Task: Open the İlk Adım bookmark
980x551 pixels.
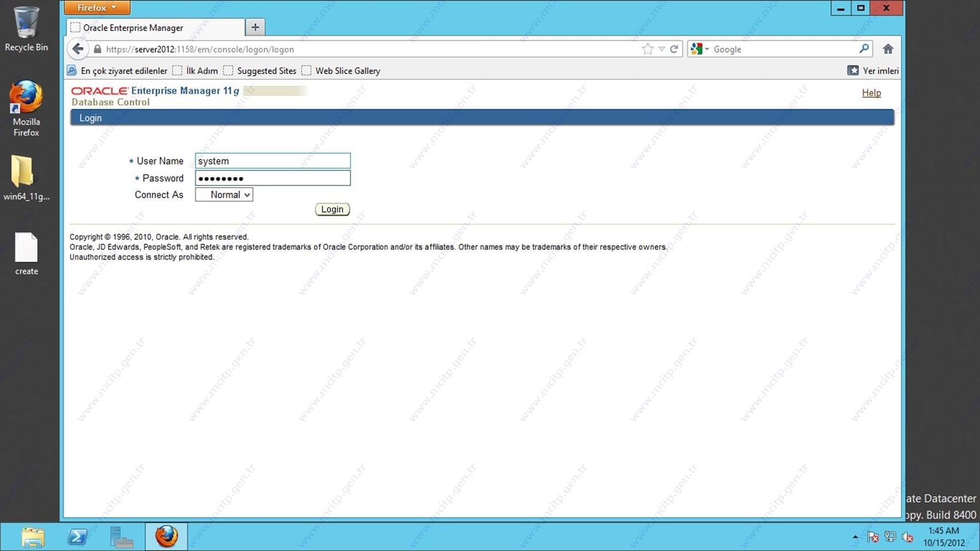Action: click(x=196, y=71)
